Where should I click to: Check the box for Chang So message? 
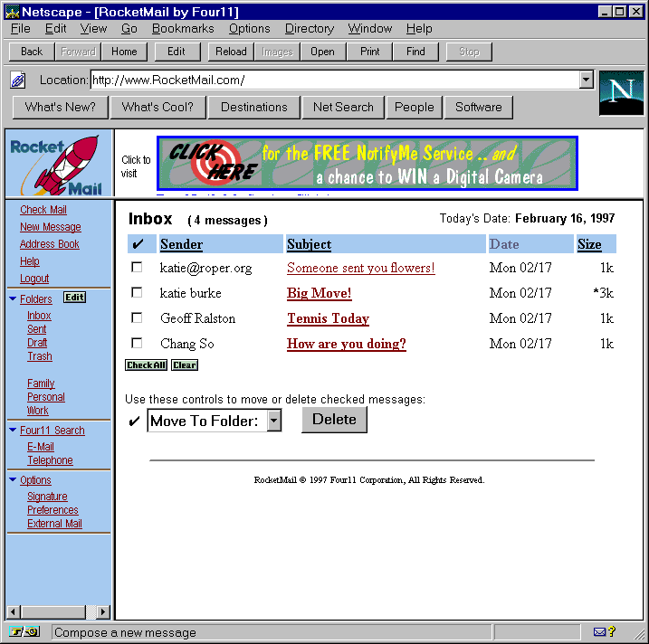click(x=137, y=343)
